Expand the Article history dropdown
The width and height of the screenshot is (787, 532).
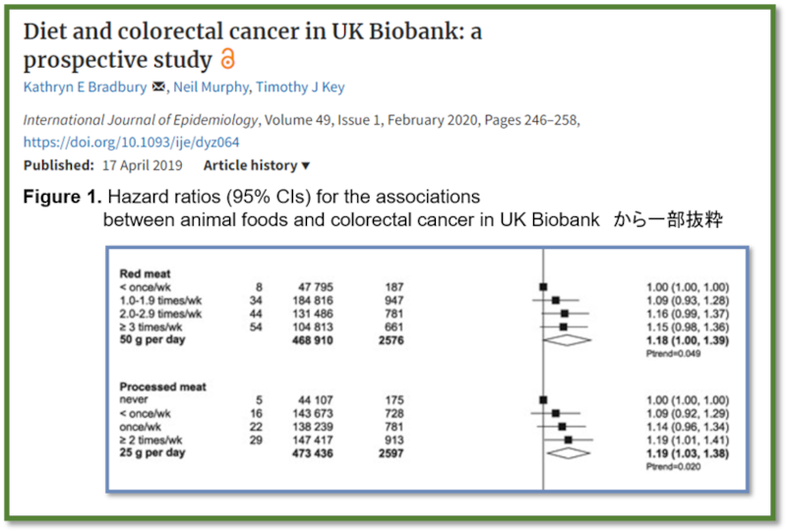(x=257, y=165)
